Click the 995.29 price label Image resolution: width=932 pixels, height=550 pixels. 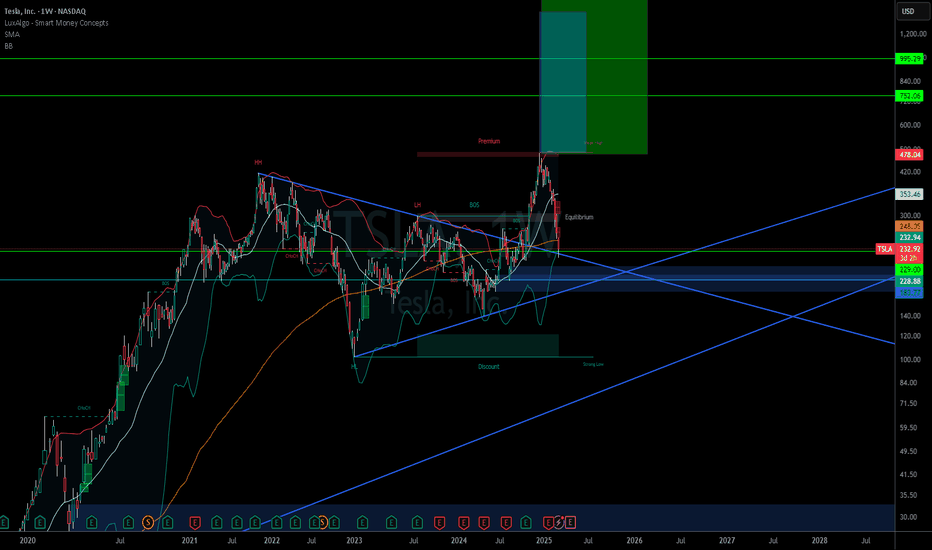(x=909, y=59)
